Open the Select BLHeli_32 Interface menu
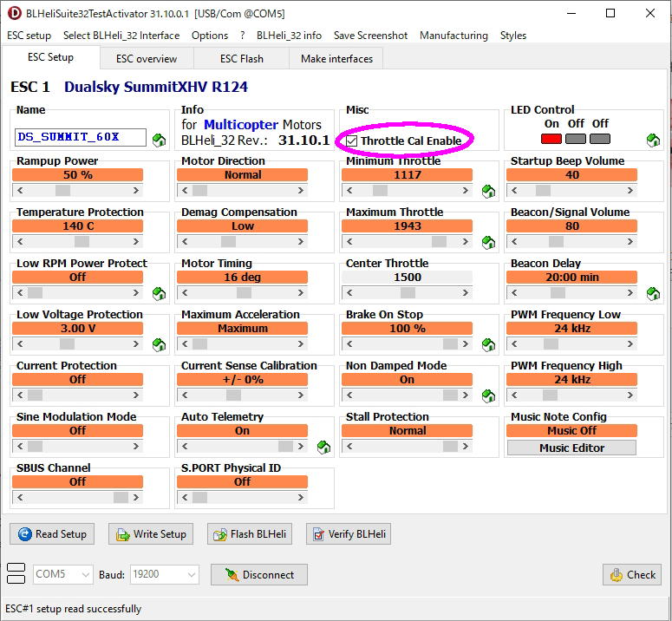This screenshot has height=621, width=672. click(x=121, y=36)
